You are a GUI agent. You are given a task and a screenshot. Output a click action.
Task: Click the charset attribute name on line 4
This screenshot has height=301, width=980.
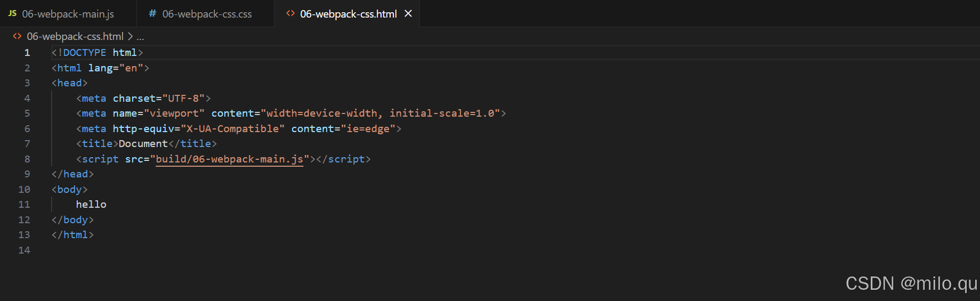(x=134, y=99)
